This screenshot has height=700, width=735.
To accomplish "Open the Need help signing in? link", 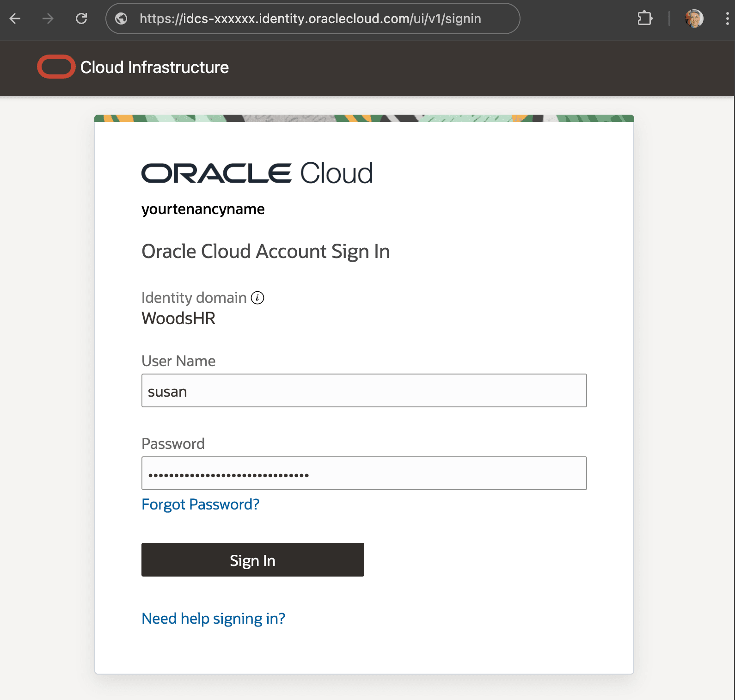I will (x=214, y=619).
